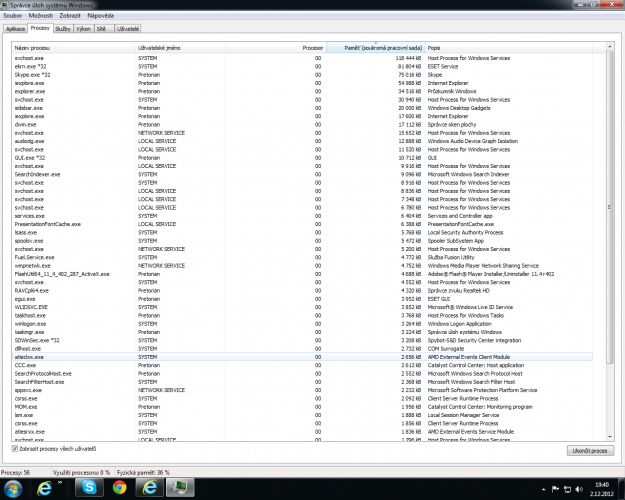Open Google Chrome from the taskbar
This screenshot has height=500, width=625.
pyautogui.click(x=119, y=487)
